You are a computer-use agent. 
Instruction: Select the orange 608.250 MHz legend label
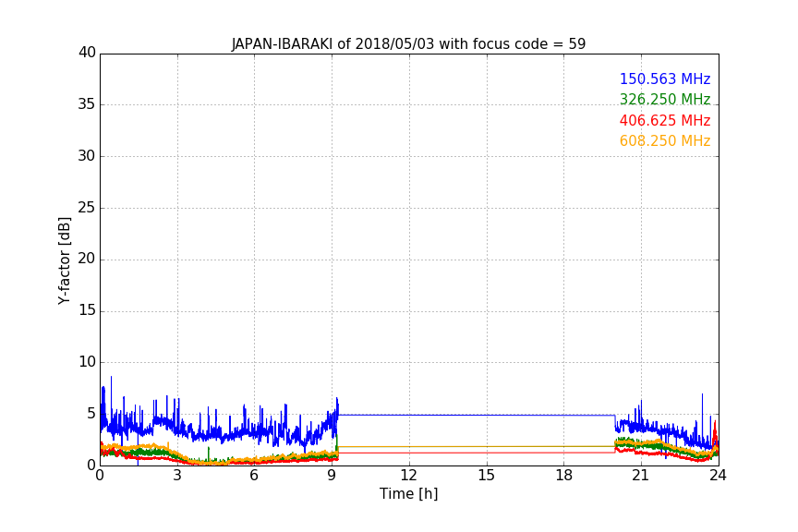[665, 140]
